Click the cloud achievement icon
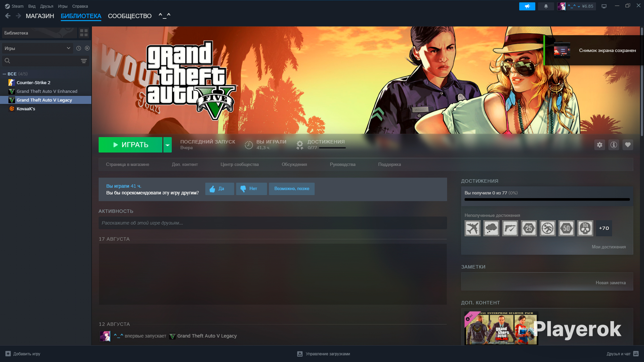This screenshot has width=644, height=362. pos(492,228)
